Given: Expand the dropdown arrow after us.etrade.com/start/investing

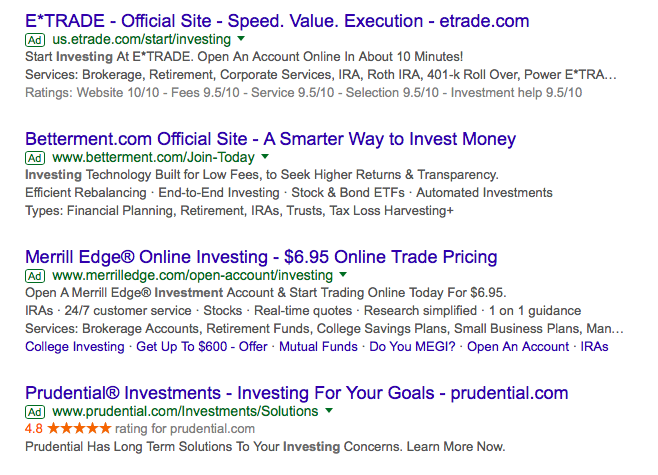Looking at the screenshot, I should coord(241,39).
